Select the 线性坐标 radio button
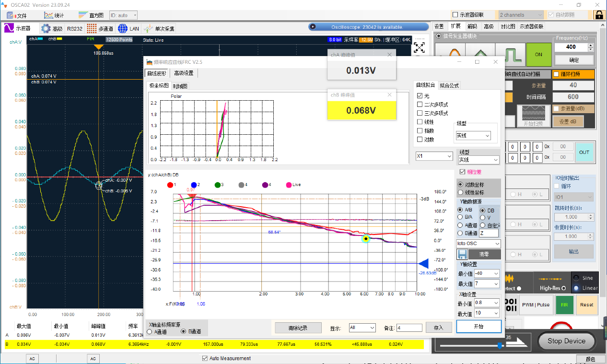Screen dimensions: 607x364 click(x=461, y=192)
